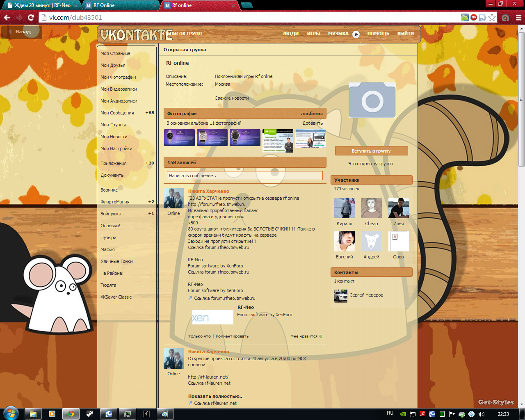
Task: Open Моя Страница in the sidebar
Action: [115, 53]
